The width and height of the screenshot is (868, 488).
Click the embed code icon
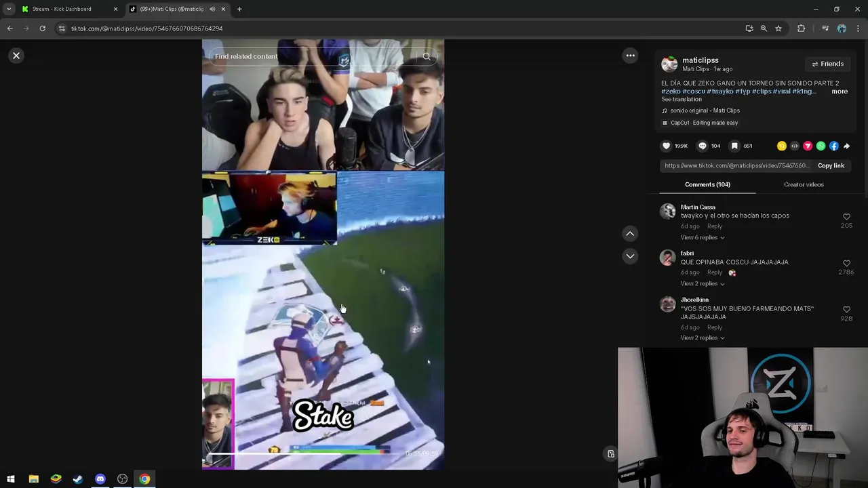click(795, 146)
